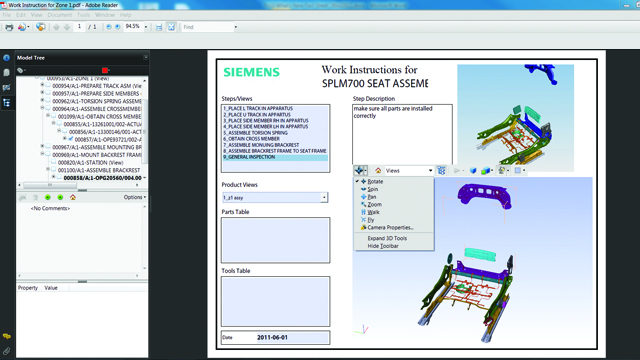Viewport: 640px width, 360px height.
Task: Click the Attachments paperclip icon in sidebar
Action: point(7,351)
